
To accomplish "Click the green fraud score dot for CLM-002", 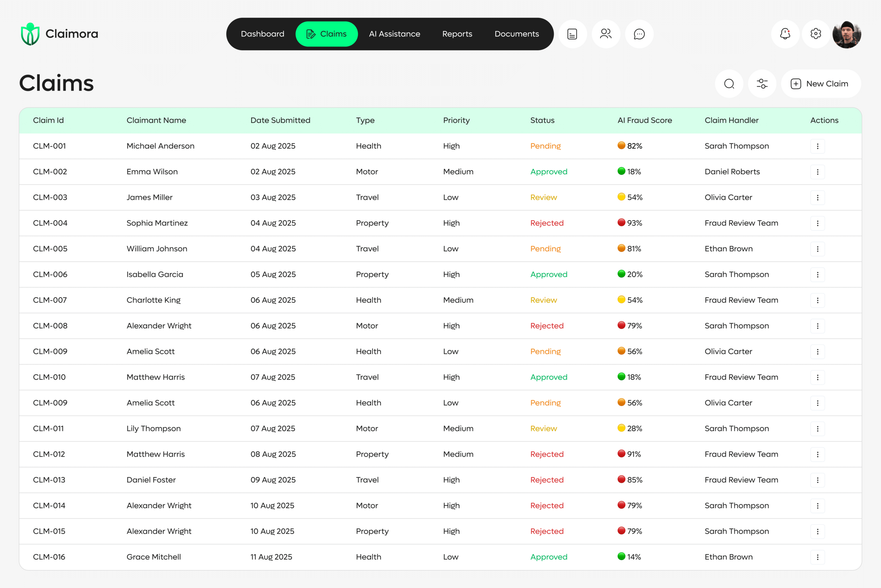I will click(621, 171).
